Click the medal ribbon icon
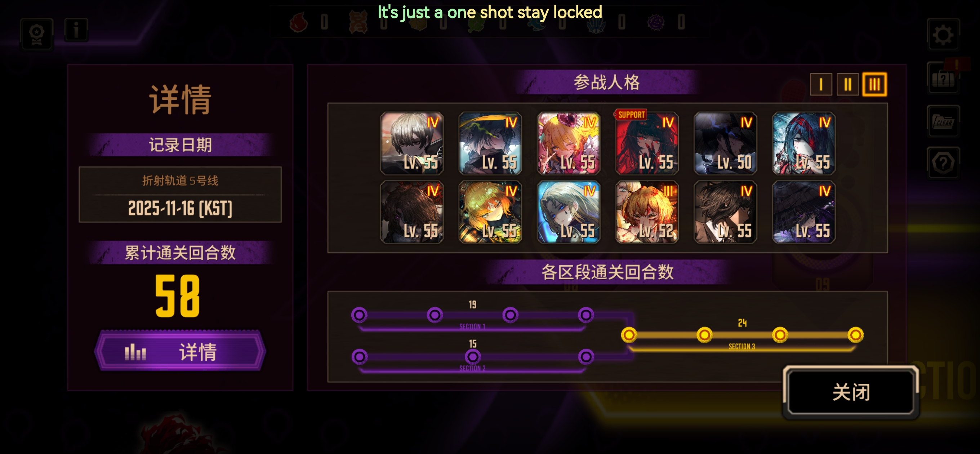 (37, 34)
